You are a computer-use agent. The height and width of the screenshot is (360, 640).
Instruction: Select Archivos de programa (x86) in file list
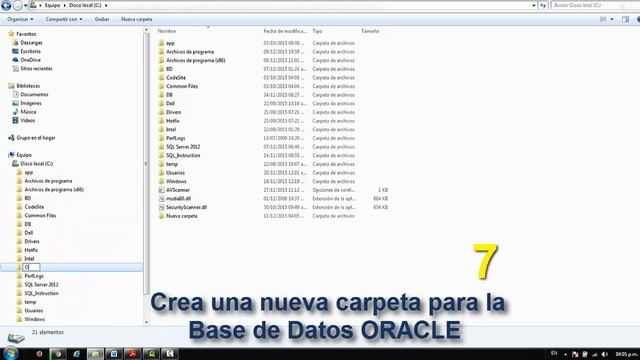coord(196,60)
